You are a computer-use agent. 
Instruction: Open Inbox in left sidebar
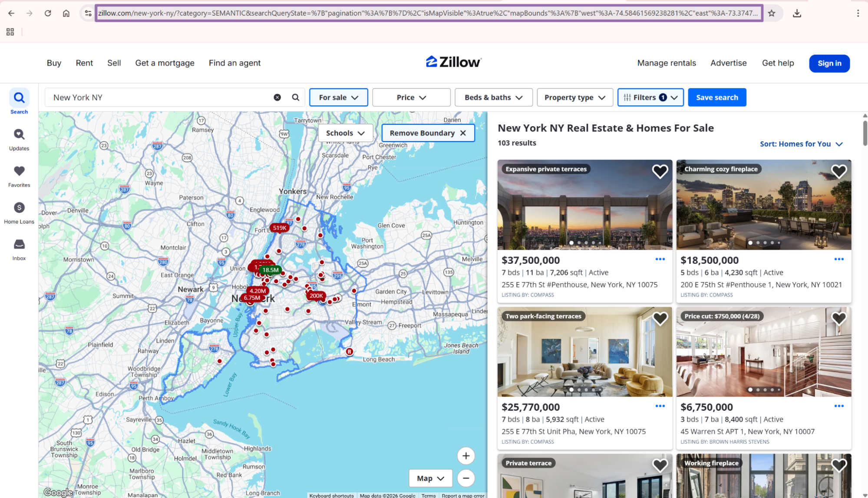pos(19,249)
